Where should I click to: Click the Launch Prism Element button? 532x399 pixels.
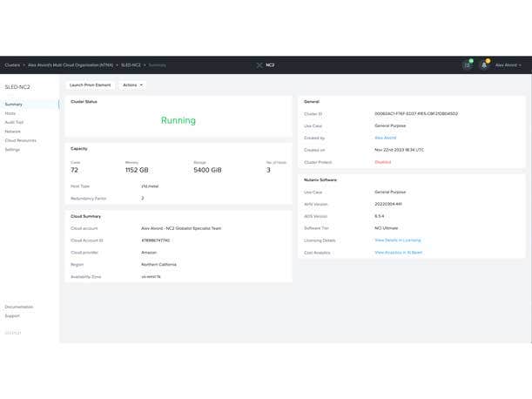coord(91,85)
